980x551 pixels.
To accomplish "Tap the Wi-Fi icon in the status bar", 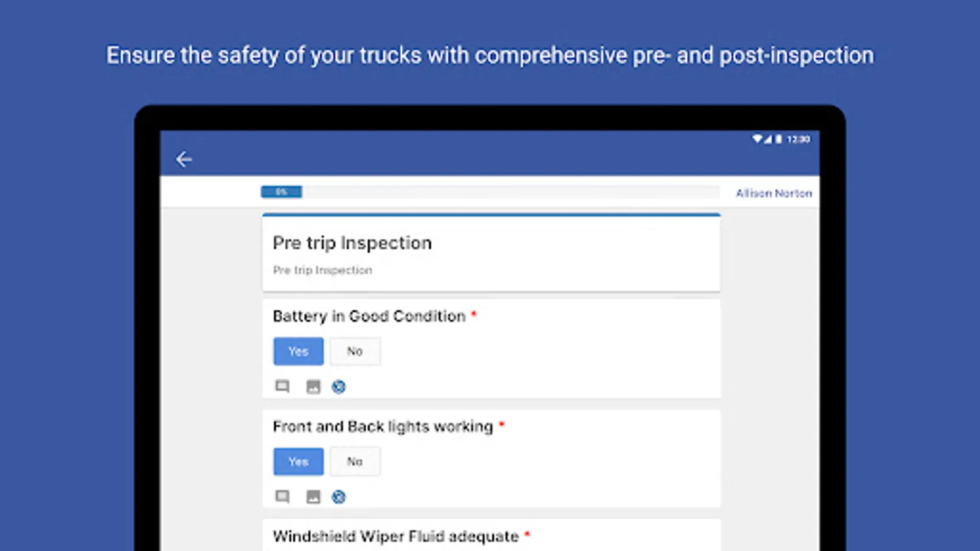I will (758, 139).
